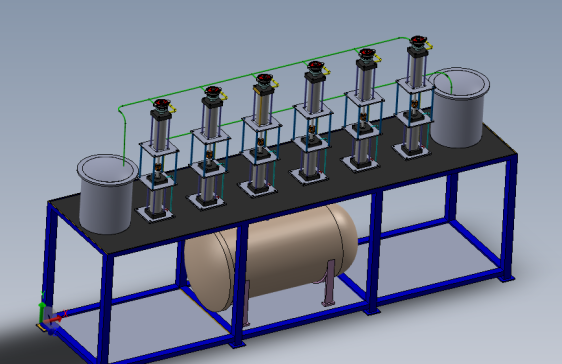Screen dimensions: 562x364
Task: Select the cylinder assembly nearest the left bucket
Action: [157, 161]
